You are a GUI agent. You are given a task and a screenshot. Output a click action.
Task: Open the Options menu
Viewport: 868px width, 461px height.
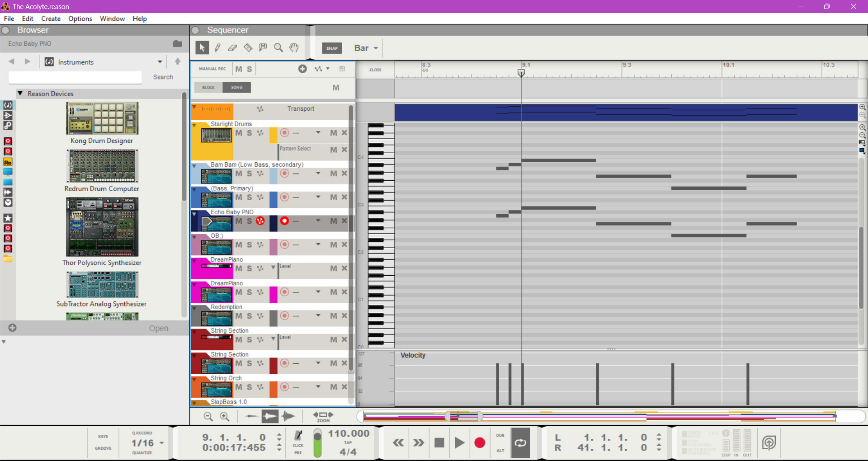pos(80,19)
